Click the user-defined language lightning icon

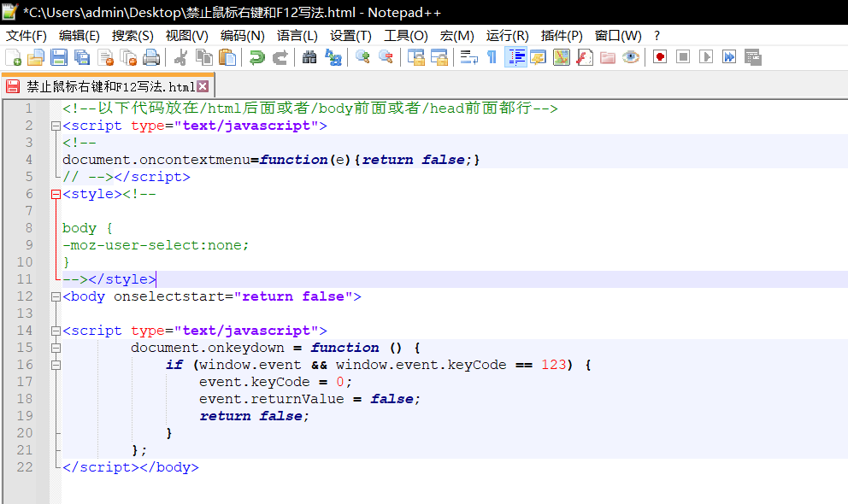pyautogui.click(x=538, y=57)
